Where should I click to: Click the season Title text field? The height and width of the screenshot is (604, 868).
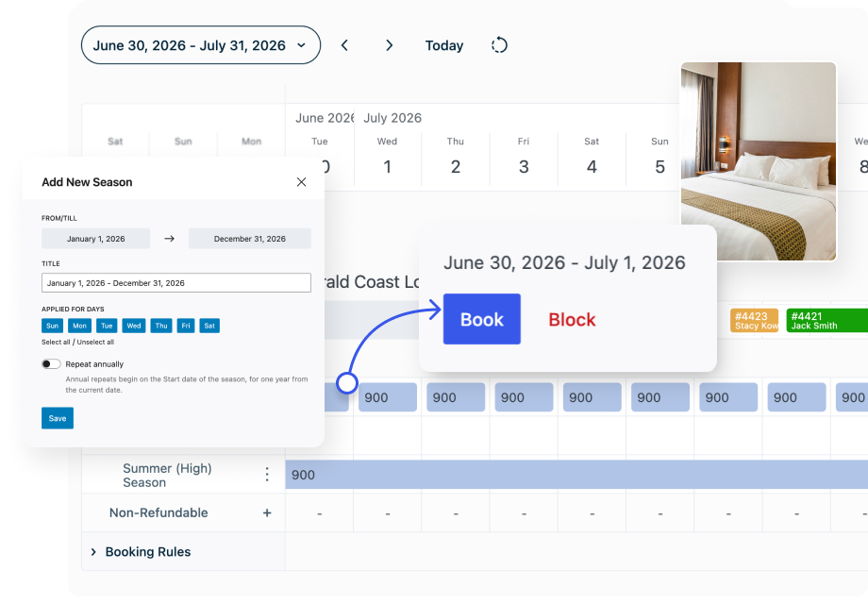coord(176,283)
